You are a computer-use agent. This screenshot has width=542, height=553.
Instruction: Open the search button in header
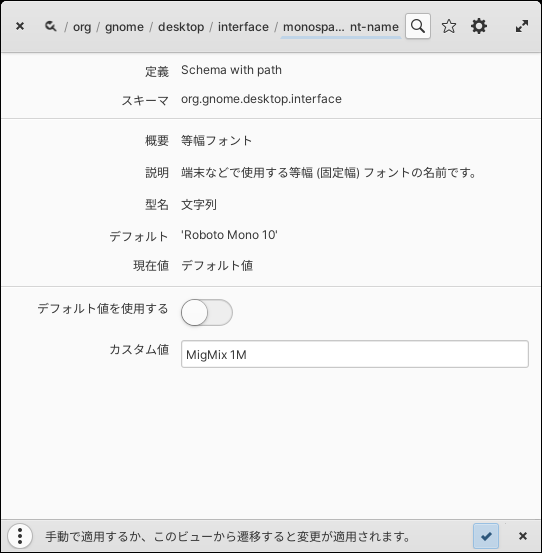click(x=418, y=26)
